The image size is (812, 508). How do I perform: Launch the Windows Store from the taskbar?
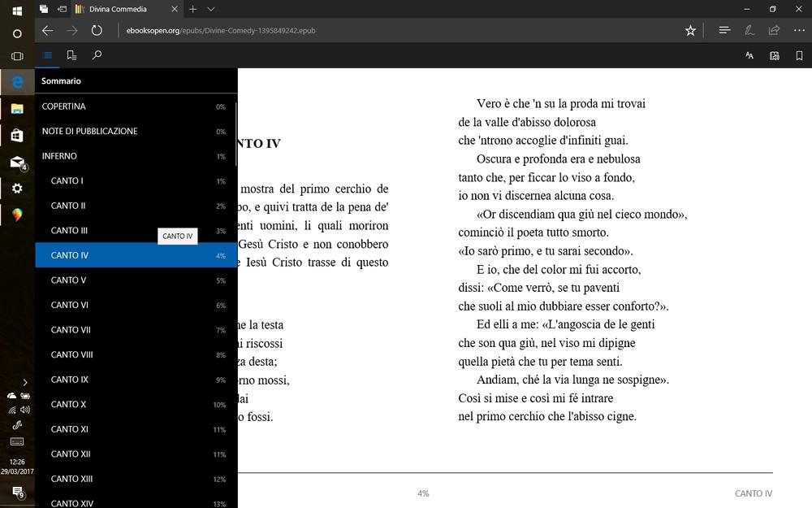[x=17, y=135]
